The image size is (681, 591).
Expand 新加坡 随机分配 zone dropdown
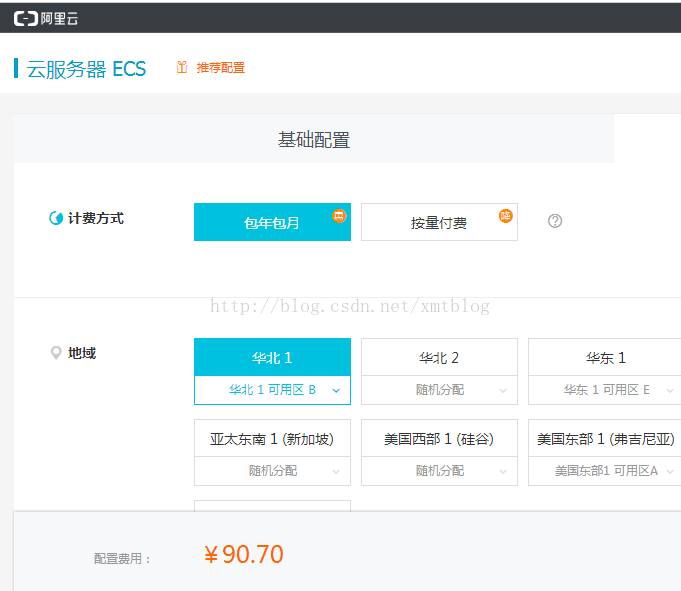[272, 471]
